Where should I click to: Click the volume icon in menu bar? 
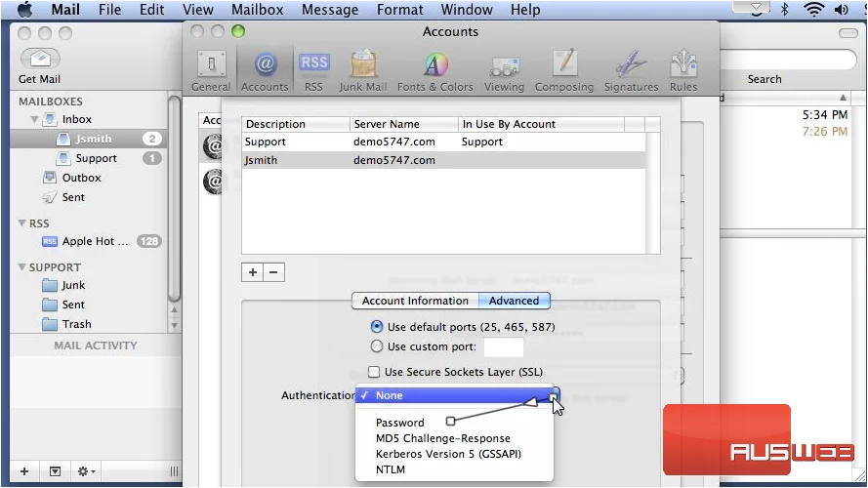pos(842,10)
